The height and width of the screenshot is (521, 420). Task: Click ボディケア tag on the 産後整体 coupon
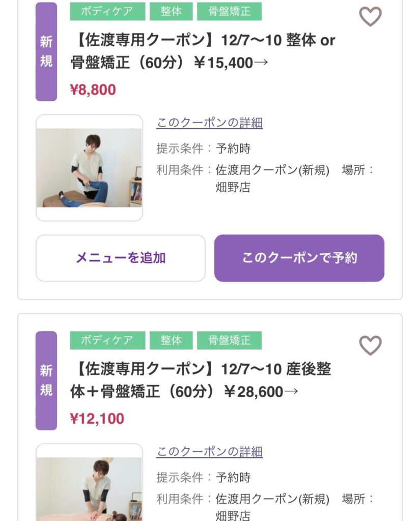pyautogui.click(x=107, y=340)
